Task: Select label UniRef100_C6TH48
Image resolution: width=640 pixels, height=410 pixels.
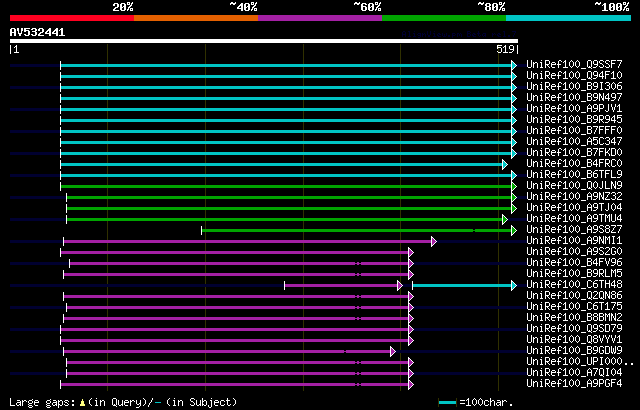Action: pyautogui.click(x=574, y=285)
